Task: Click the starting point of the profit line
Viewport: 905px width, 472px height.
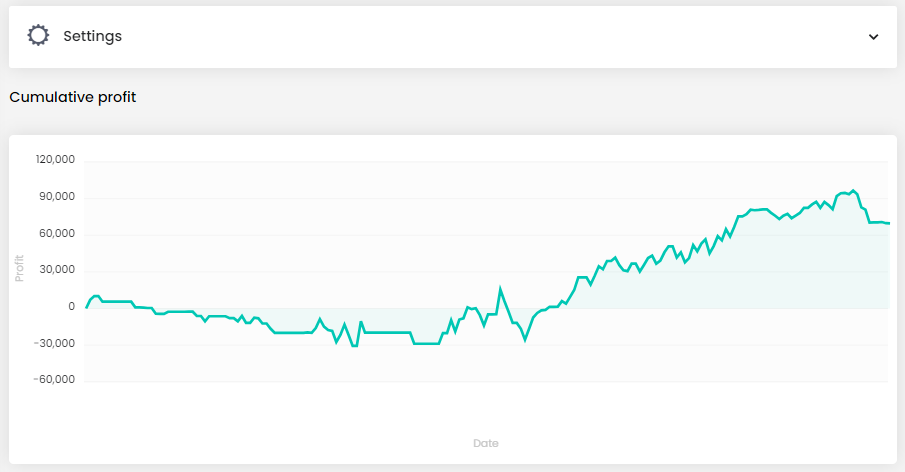Action: pyautogui.click(x=87, y=307)
